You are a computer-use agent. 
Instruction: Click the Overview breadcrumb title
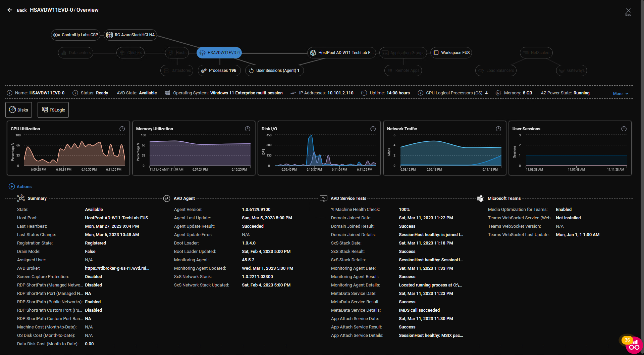pyautogui.click(x=88, y=10)
